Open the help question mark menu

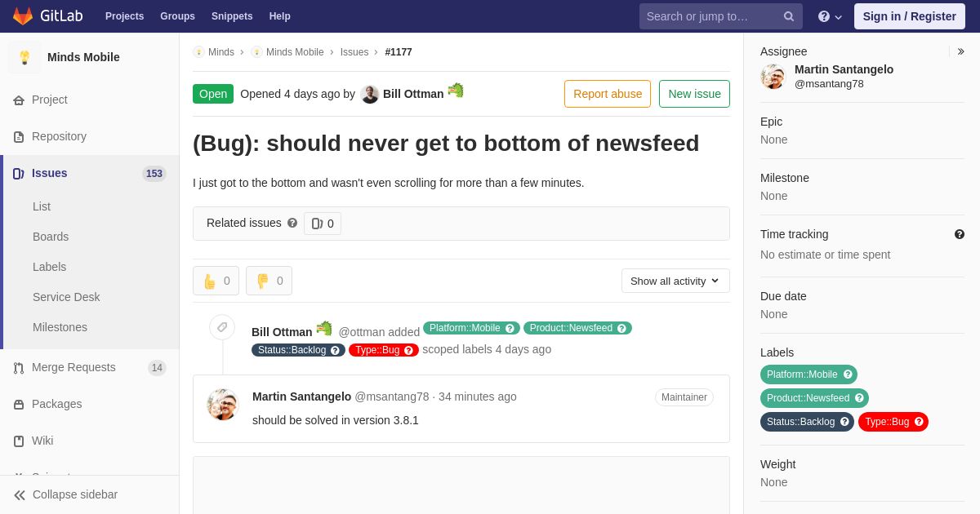click(x=830, y=16)
